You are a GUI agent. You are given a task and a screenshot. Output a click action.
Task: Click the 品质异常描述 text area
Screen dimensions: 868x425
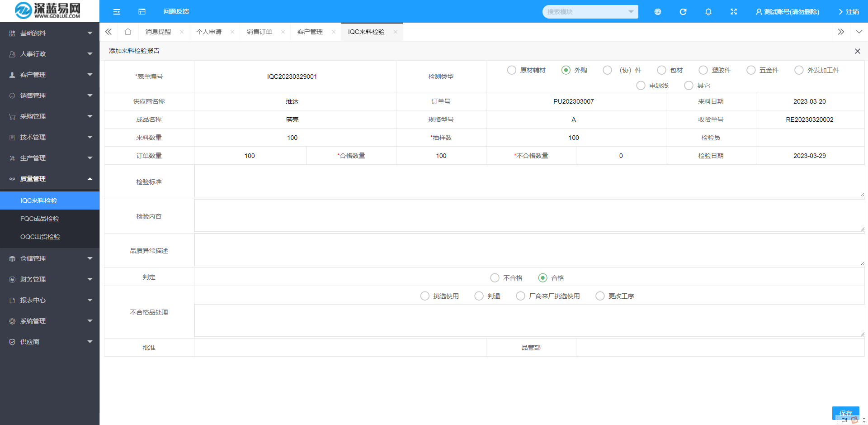point(529,250)
